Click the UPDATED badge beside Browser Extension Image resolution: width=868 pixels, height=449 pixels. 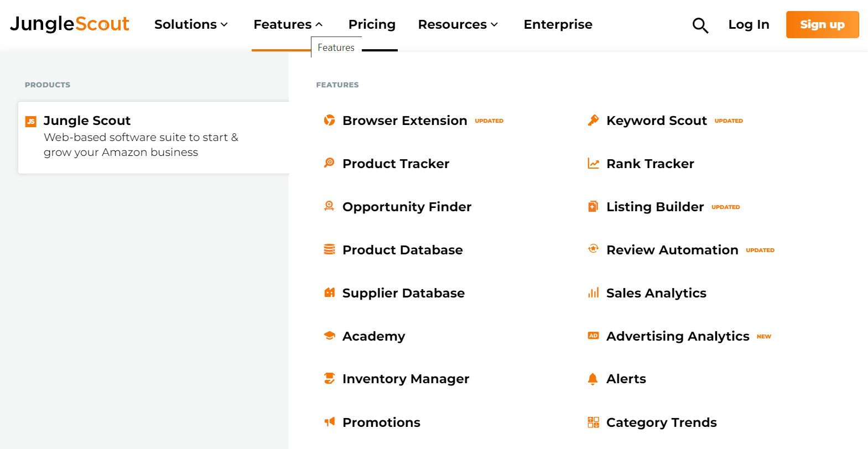point(489,121)
